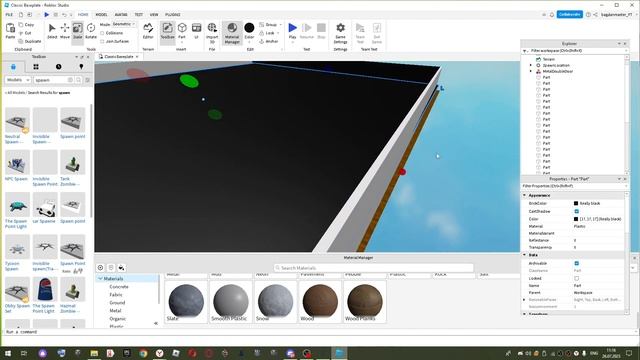The width and height of the screenshot is (640, 360).
Task: Click the apply material paint bucket icon
Action: pyautogui.click(x=121, y=268)
